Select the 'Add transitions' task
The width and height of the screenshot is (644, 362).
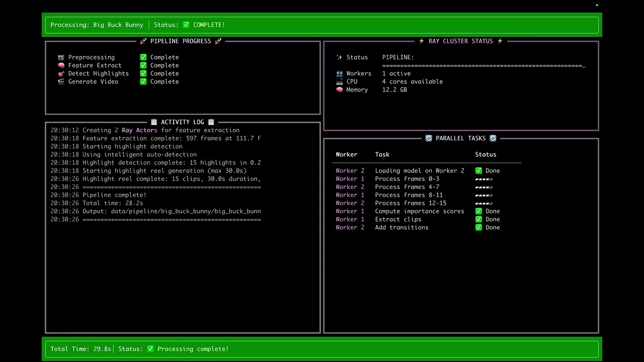[401, 227]
